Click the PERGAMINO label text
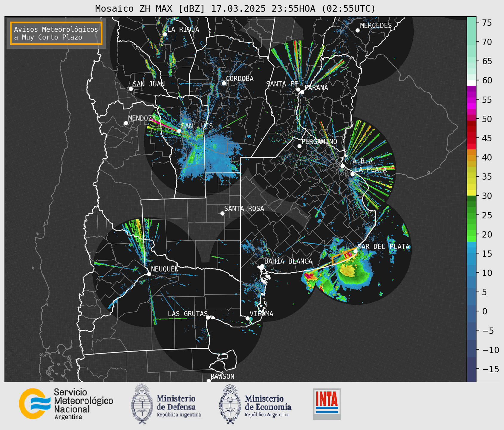The height and width of the screenshot is (430, 504). pyautogui.click(x=319, y=141)
